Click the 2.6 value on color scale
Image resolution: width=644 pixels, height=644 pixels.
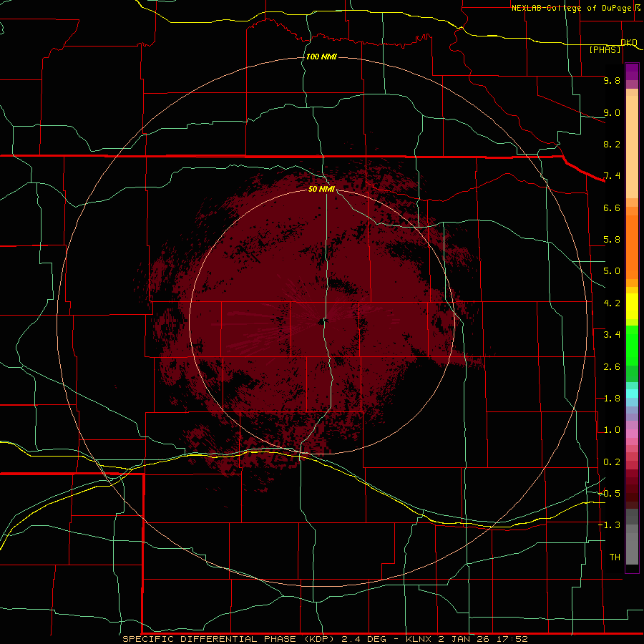pyautogui.click(x=612, y=367)
